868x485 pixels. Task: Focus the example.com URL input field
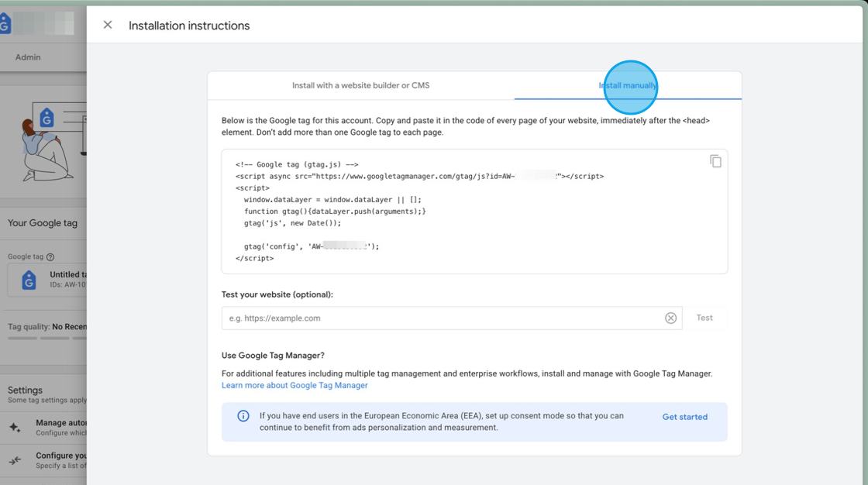(x=387, y=318)
